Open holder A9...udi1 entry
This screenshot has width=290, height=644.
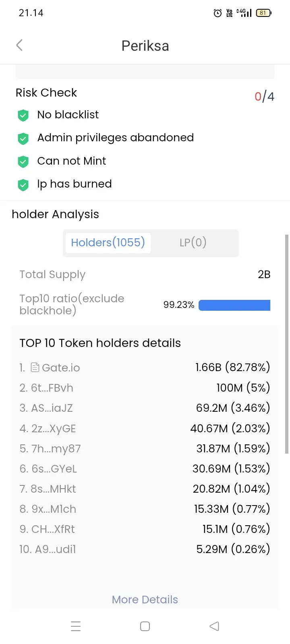tap(145, 549)
